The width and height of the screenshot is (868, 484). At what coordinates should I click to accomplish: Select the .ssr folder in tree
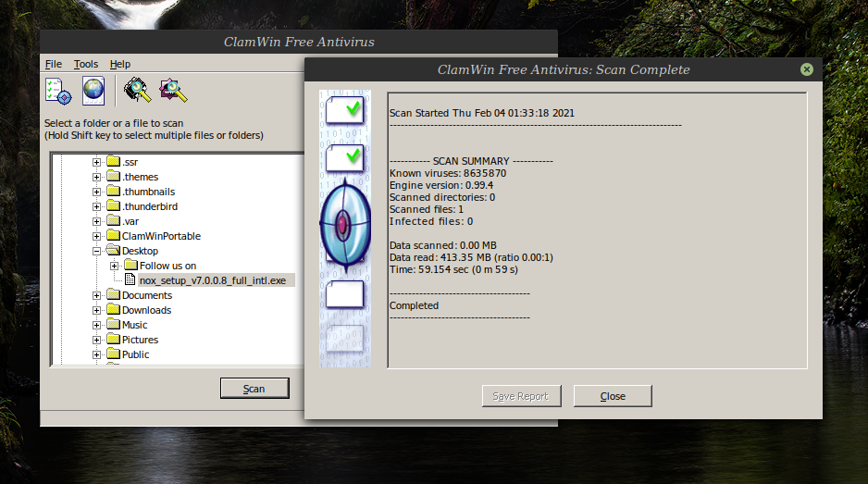click(x=130, y=162)
